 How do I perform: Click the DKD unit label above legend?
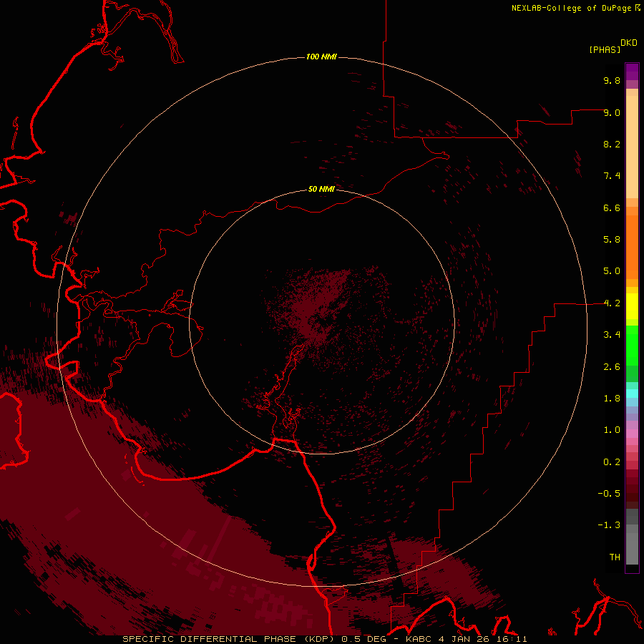tap(629, 43)
